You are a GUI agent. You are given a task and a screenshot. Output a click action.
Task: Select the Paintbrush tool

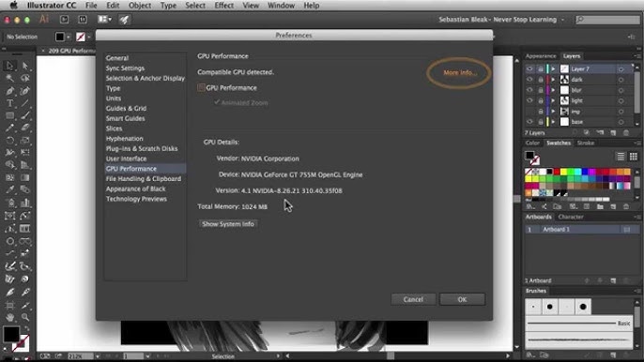point(25,115)
